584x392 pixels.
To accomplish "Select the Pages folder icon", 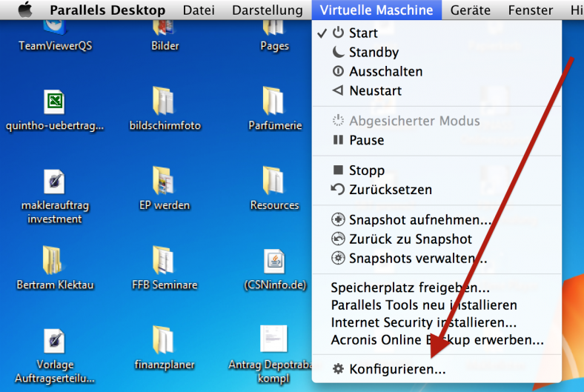I will [274, 36].
